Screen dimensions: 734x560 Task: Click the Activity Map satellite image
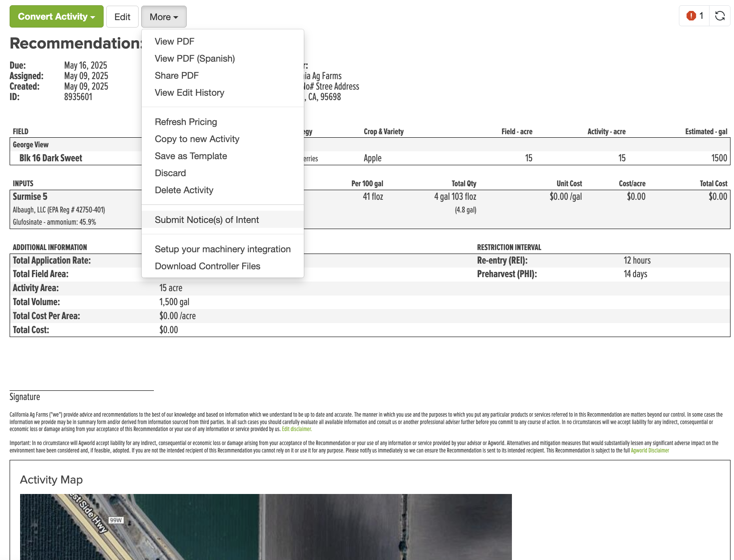pyautogui.click(x=266, y=527)
